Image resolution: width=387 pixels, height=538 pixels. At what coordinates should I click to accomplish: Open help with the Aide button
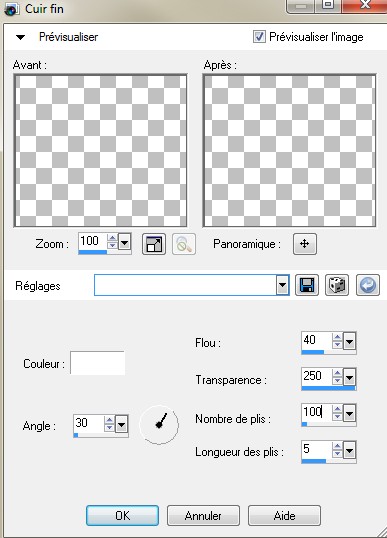tap(284, 515)
